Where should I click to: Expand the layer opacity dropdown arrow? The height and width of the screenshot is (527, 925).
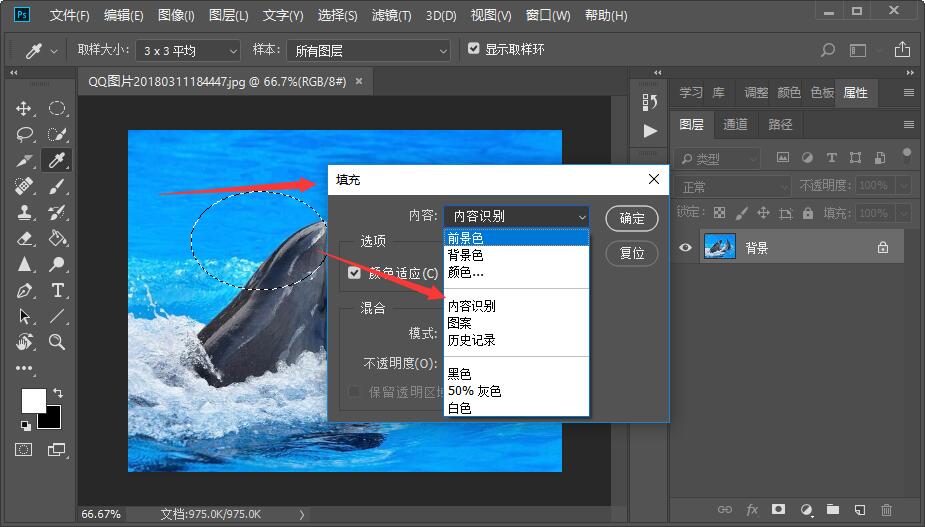(x=904, y=186)
